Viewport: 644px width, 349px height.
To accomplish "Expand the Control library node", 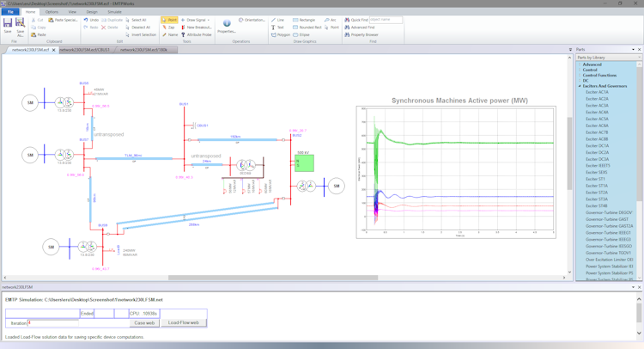I will (x=580, y=70).
